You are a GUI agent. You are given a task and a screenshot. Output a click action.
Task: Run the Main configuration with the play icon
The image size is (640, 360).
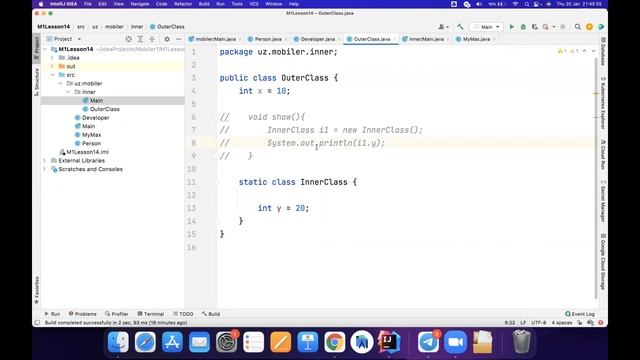(511, 27)
